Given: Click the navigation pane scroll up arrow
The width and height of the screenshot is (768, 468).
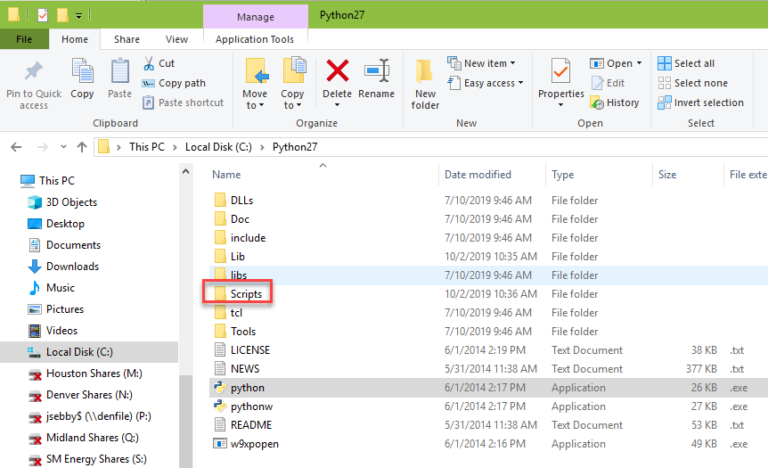Looking at the screenshot, I should point(186,172).
